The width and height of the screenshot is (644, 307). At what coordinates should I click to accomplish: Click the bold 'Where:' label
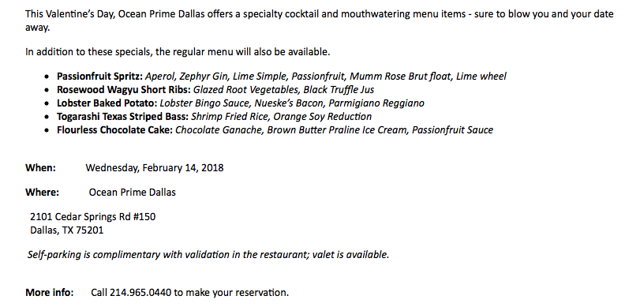[42, 193]
